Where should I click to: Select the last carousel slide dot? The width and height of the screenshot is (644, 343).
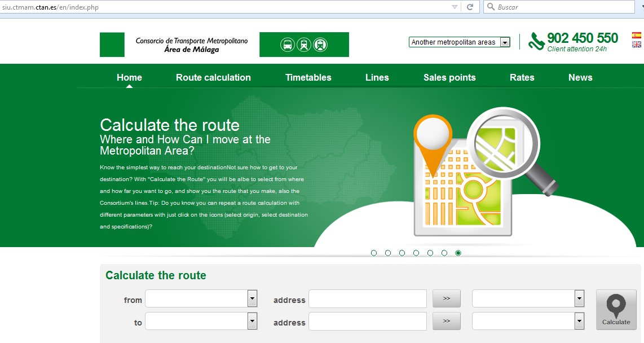tap(458, 253)
